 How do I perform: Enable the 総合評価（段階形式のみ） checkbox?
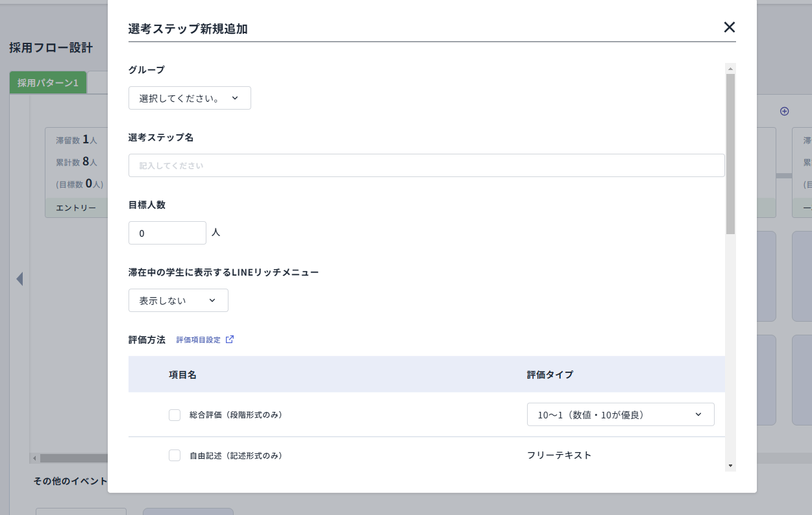click(174, 414)
